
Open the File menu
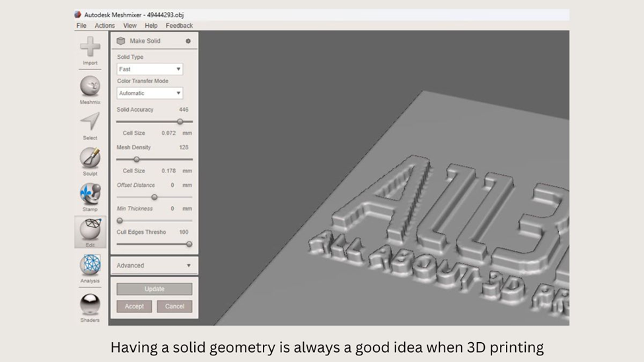click(x=81, y=26)
